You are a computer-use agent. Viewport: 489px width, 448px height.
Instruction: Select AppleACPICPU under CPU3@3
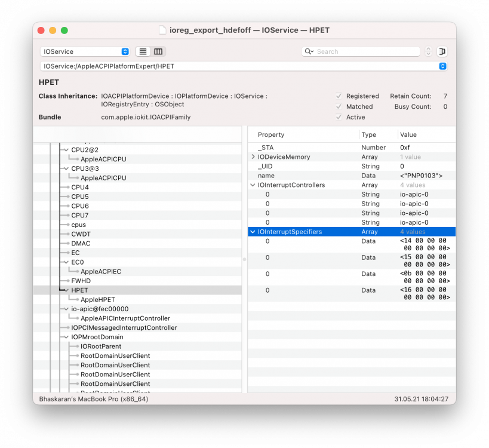coord(103,178)
